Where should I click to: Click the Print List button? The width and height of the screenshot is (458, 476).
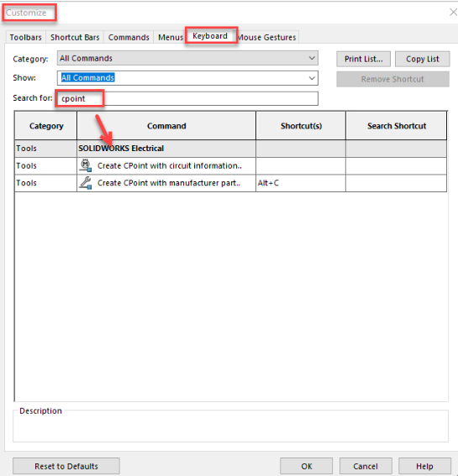click(364, 59)
